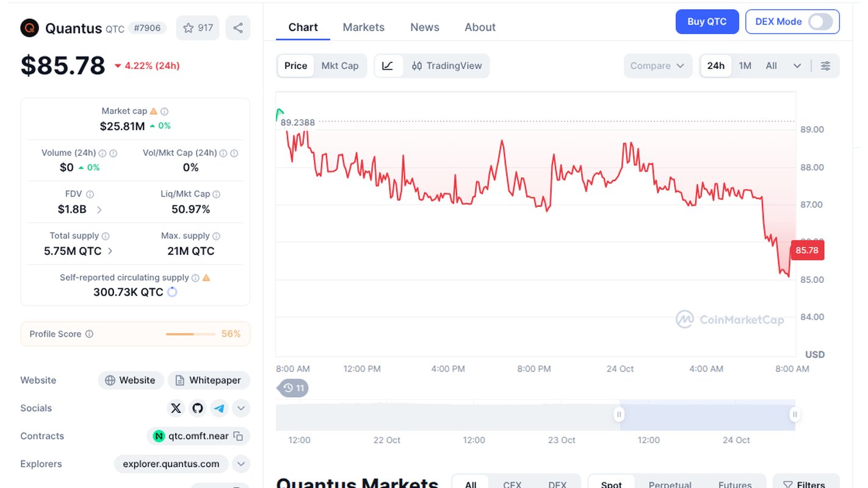This screenshot has width=868, height=488.
Task: Click the Profile Score info icon
Action: 89,334
